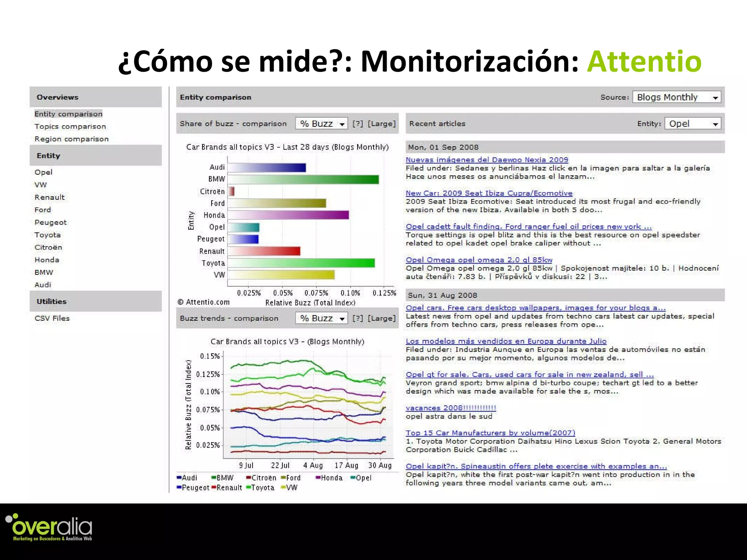This screenshot has width=747, height=560.
Task: Select VW in the Entity sidebar
Action: [40, 185]
